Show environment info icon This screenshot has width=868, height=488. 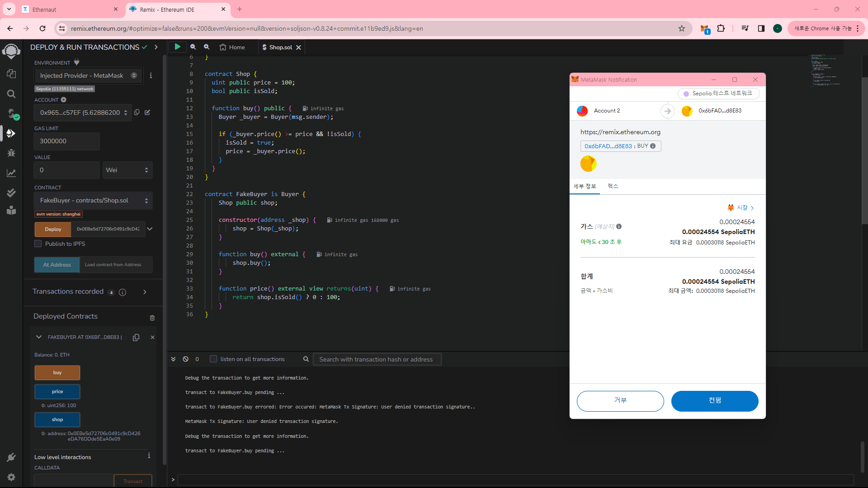point(151,75)
